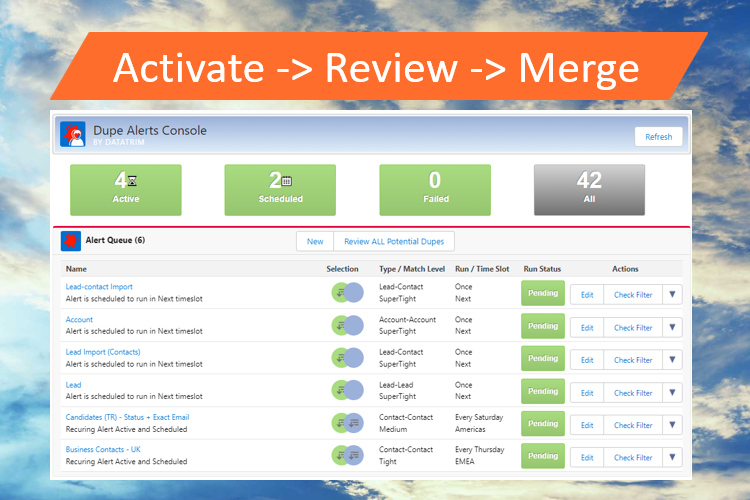Show the Failed alerts tile
Screen dimensions: 750x500
(435, 190)
